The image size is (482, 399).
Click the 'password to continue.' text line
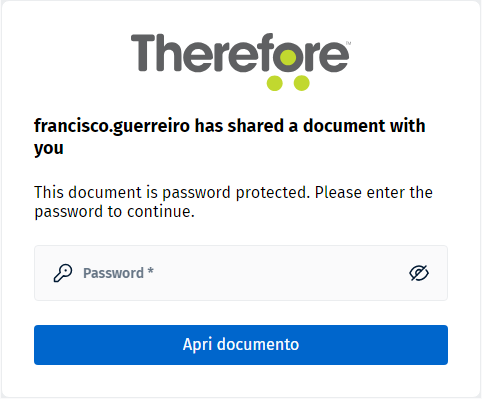point(114,212)
